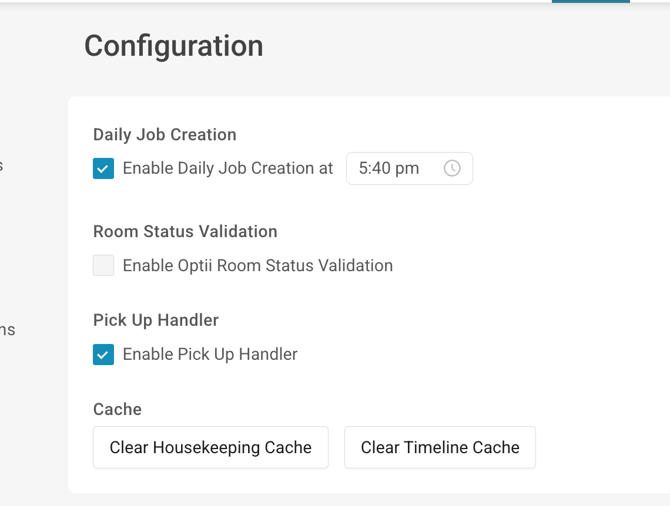Click the white checkmark in Daily Job checkbox
Screen dimensions: 670x506
coord(103,169)
